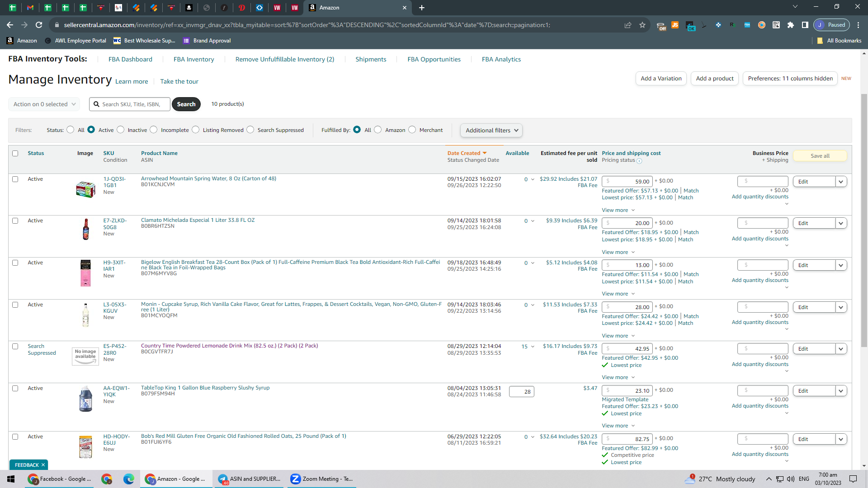Open the Windows Start menu

click(11, 479)
